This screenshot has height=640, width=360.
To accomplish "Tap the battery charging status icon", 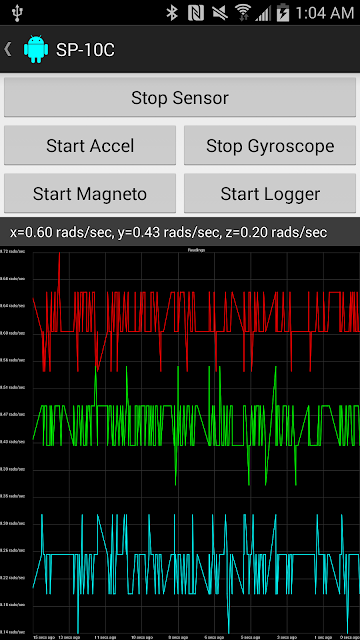I will pyautogui.click(x=282, y=13).
